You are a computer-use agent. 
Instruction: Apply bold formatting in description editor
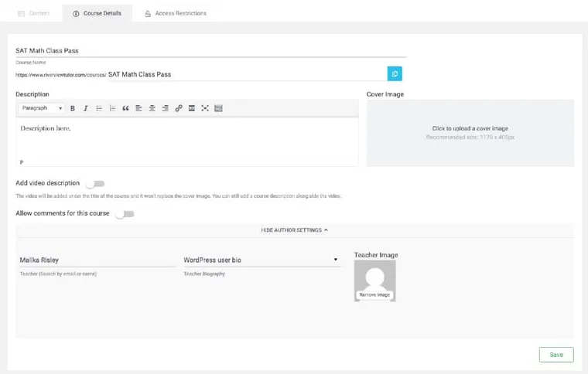pyautogui.click(x=73, y=108)
